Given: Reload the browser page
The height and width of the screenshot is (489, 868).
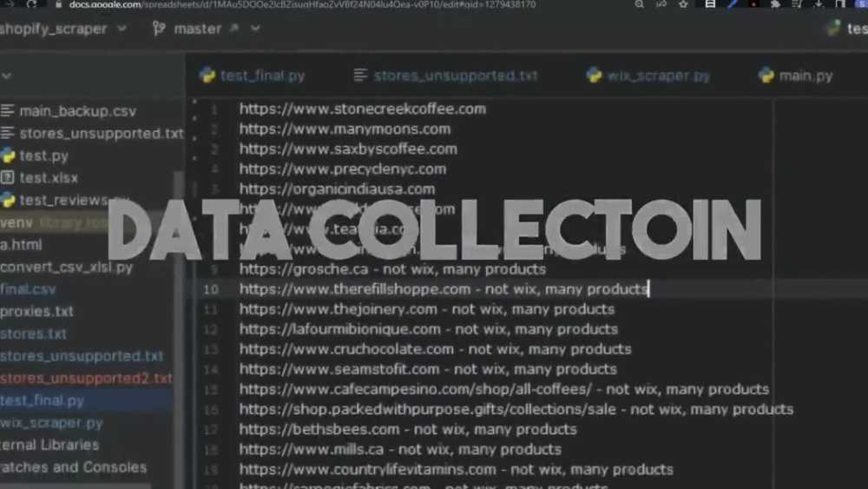Looking at the screenshot, I should click(x=31, y=4).
